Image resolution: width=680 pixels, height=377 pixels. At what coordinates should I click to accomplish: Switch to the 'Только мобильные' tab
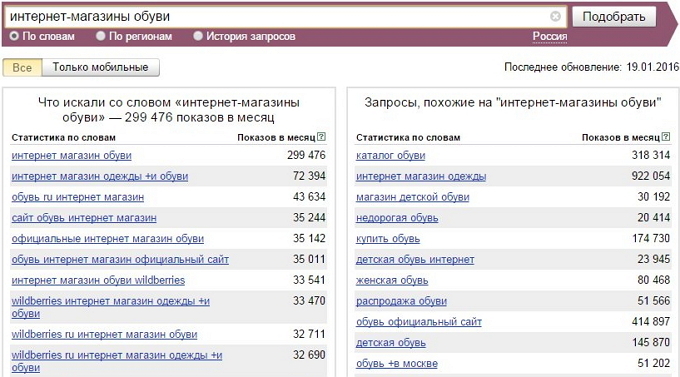coord(101,67)
